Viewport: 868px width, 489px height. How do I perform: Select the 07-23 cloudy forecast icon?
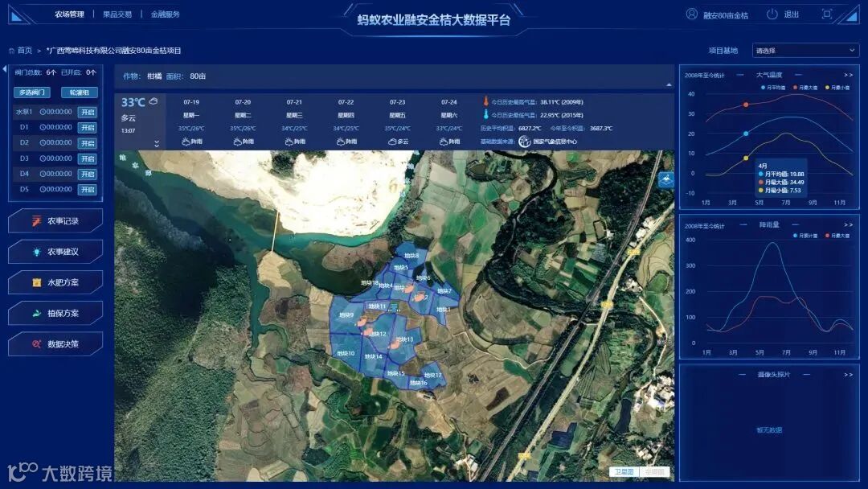(x=392, y=142)
